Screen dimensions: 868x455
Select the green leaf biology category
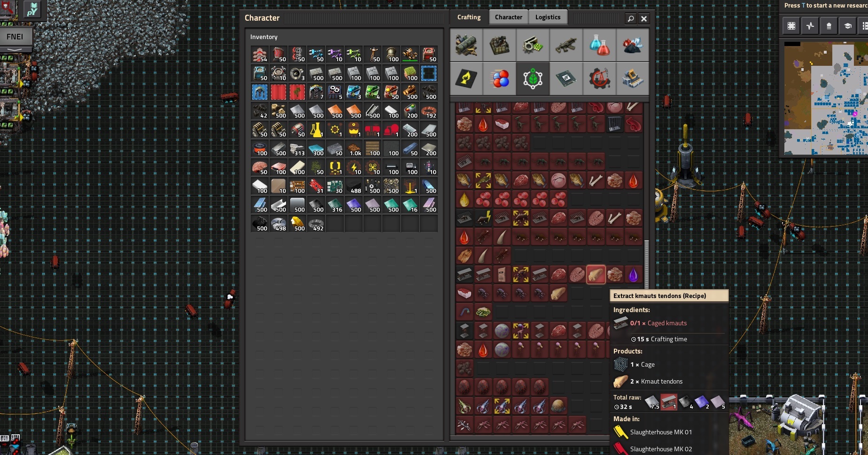[x=533, y=78]
